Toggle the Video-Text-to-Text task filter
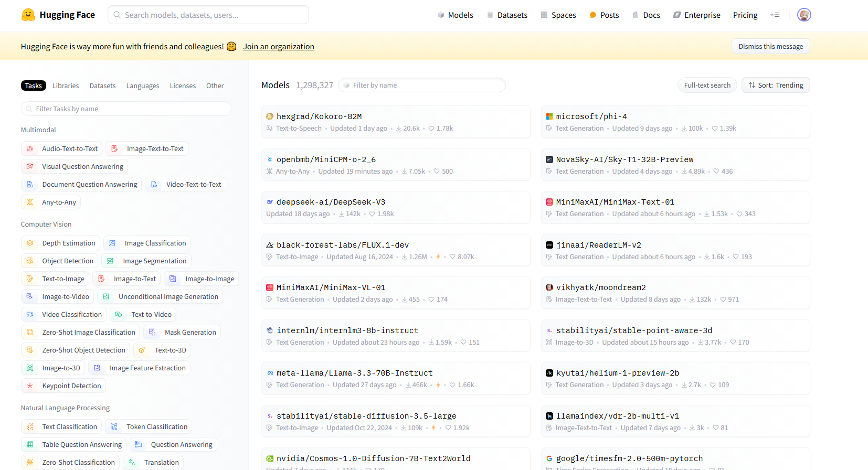This screenshot has width=868, height=470. pos(185,185)
